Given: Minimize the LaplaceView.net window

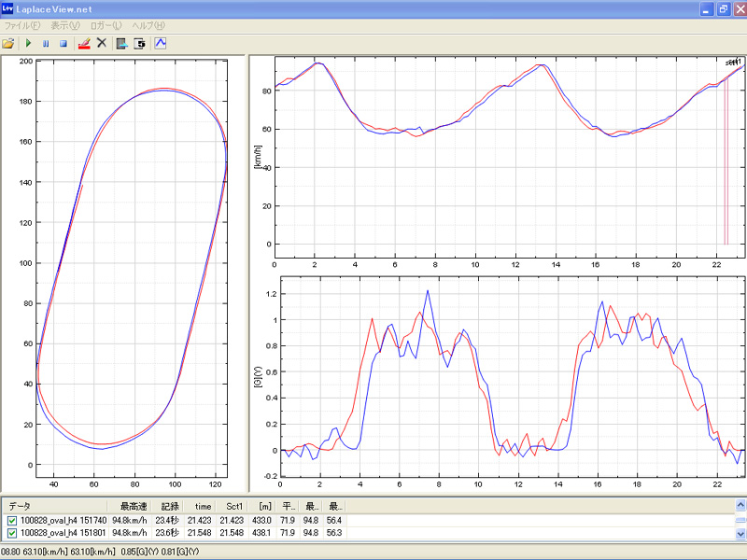Looking at the screenshot, I should click(x=706, y=9).
